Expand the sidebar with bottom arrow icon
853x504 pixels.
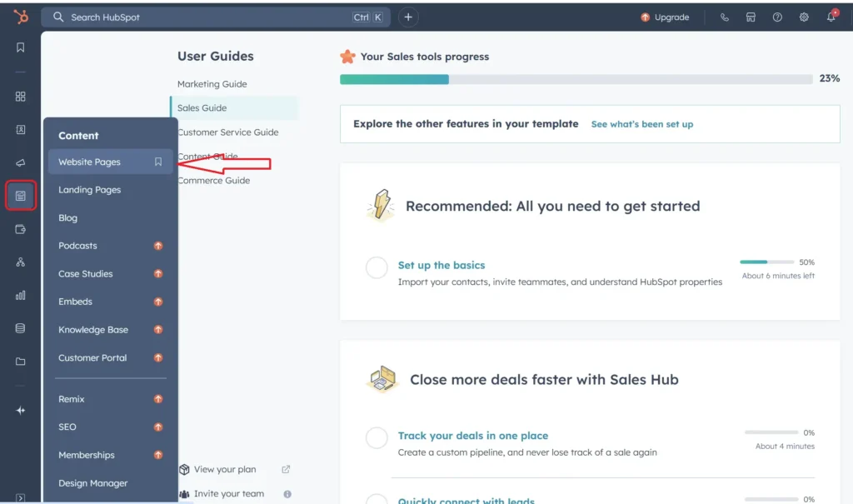20,497
